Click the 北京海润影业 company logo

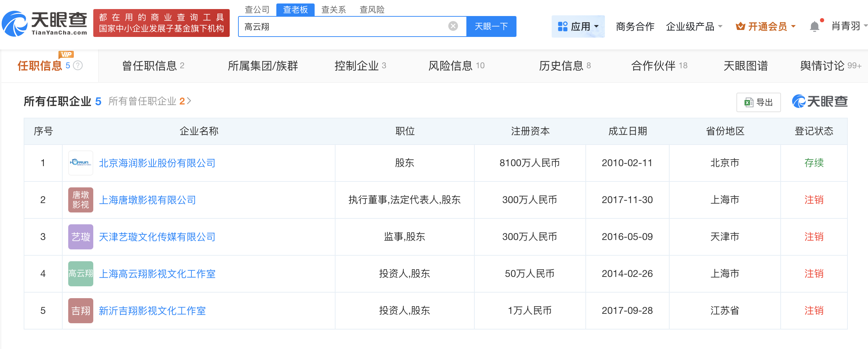(81, 163)
